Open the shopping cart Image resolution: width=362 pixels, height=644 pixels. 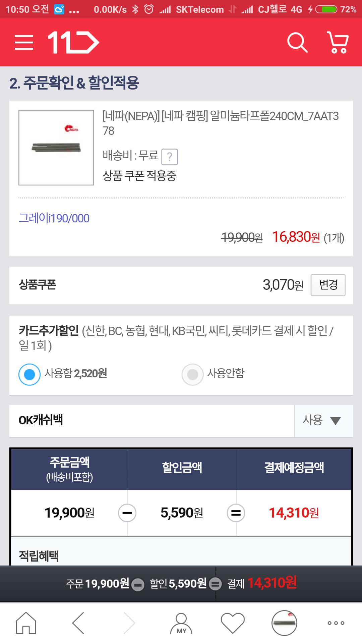click(338, 43)
